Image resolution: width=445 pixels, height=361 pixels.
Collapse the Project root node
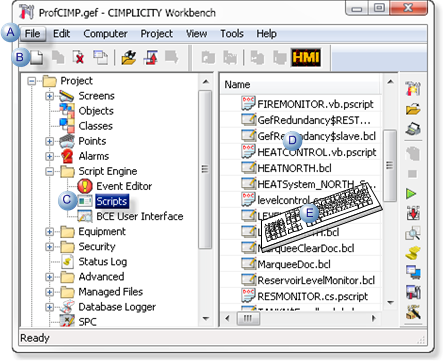click(x=32, y=81)
